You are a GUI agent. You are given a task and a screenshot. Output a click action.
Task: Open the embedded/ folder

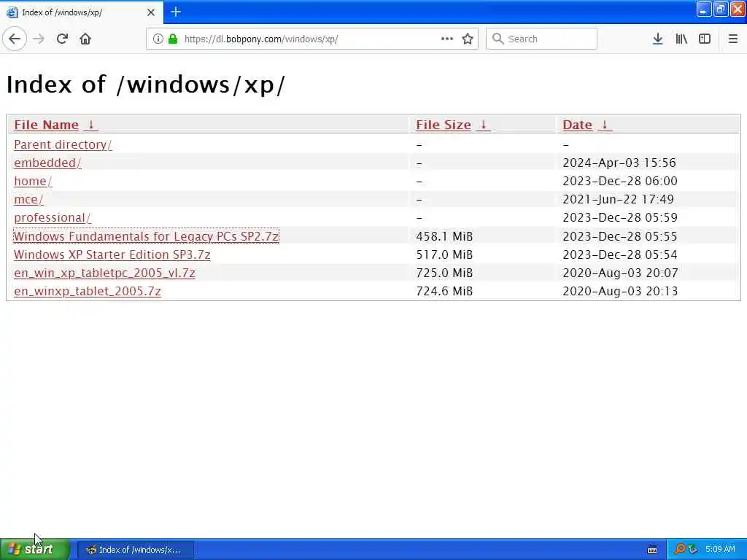coord(47,163)
